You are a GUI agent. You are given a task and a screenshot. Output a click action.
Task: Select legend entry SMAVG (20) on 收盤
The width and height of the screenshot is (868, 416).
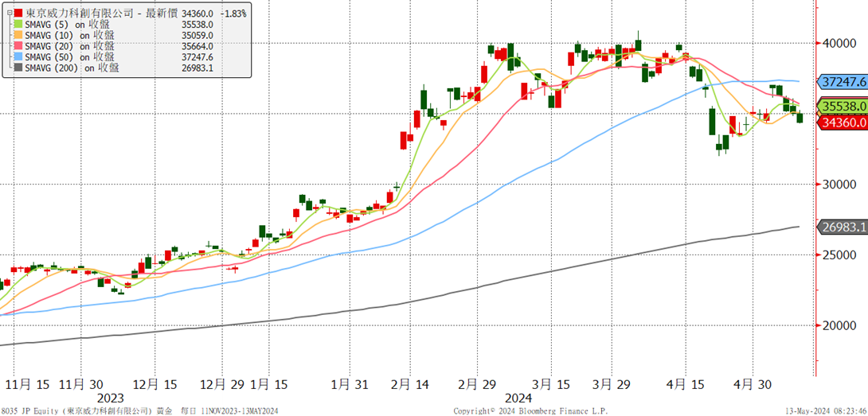point(72,46)
